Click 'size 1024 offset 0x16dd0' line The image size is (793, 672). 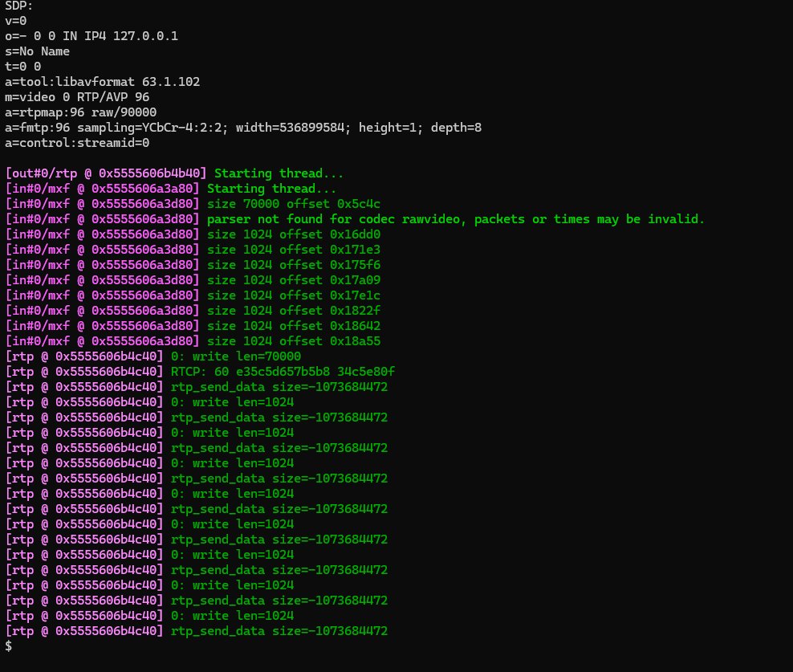coord(294,234)
